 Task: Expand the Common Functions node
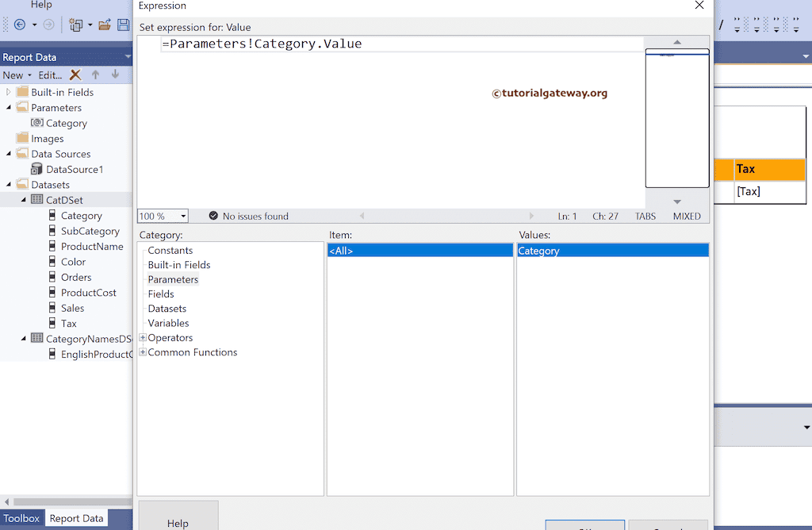(142, 351)
